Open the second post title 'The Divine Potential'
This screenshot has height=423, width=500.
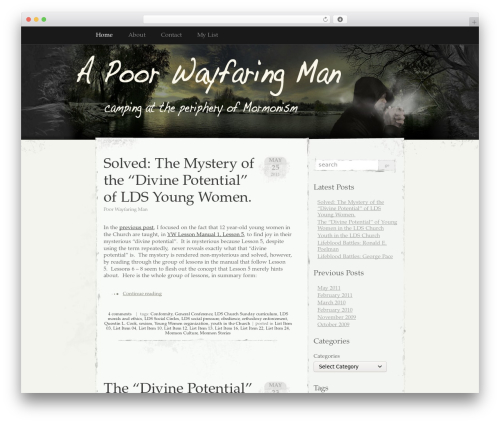coord(177,388)
